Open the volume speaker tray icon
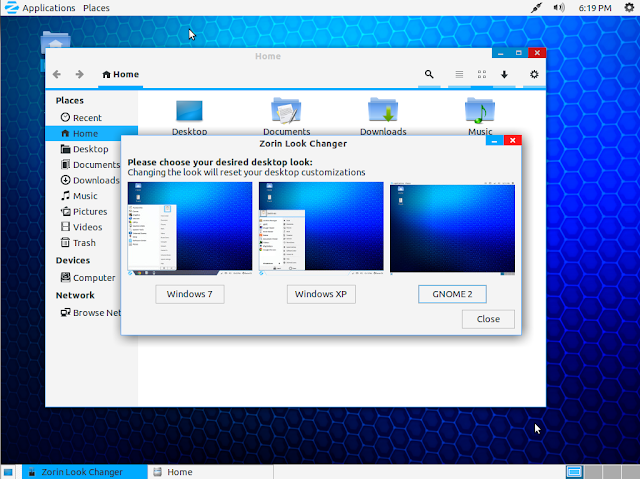The height and width of the screenshot is (479, 640). point(559,8)
